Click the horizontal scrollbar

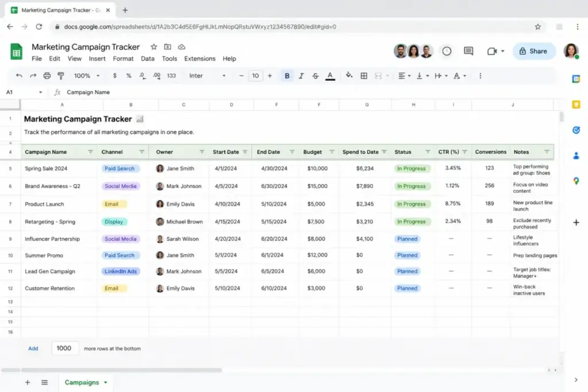tap(121, 370)
